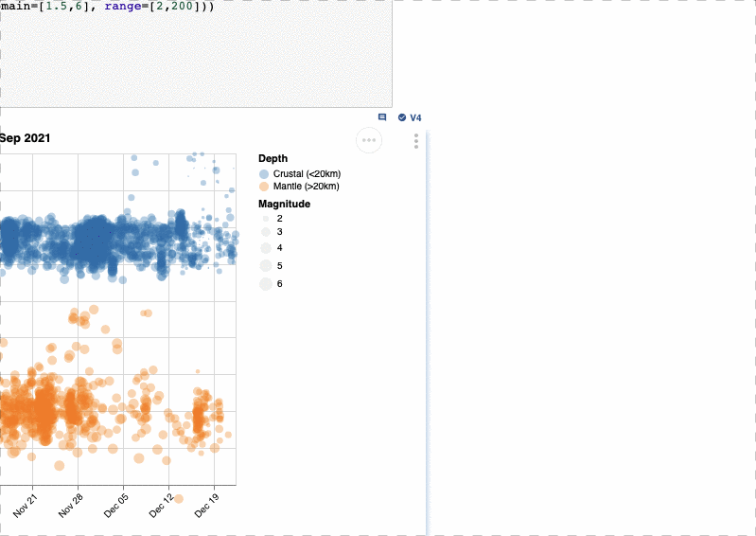Click the V4 version checkmark icon
Image resolution: width=756 pixels, height=536 pixels.
click(x=402, y=117)
